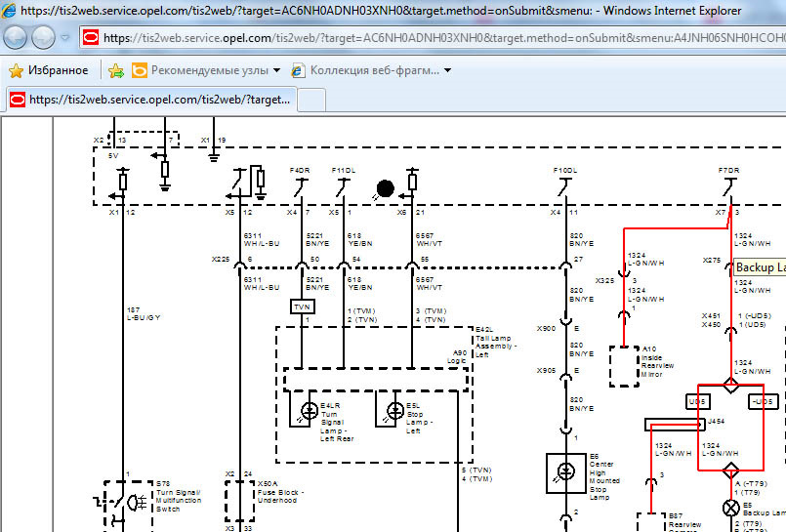Screen dimensions: 786x532
Task: Click the A10 Inside Rearview Mirror label
Action: (657, 361)
